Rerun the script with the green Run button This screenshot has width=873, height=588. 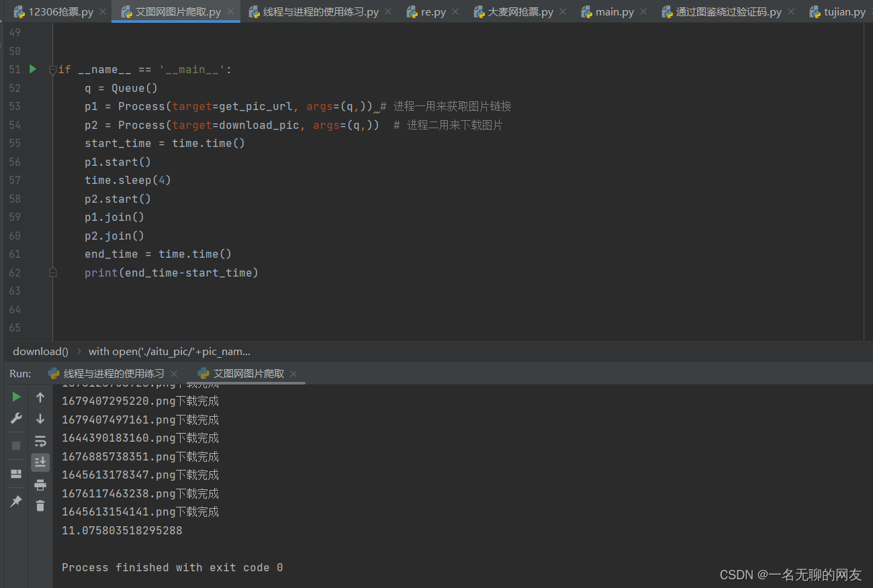(x=16, y=397)
